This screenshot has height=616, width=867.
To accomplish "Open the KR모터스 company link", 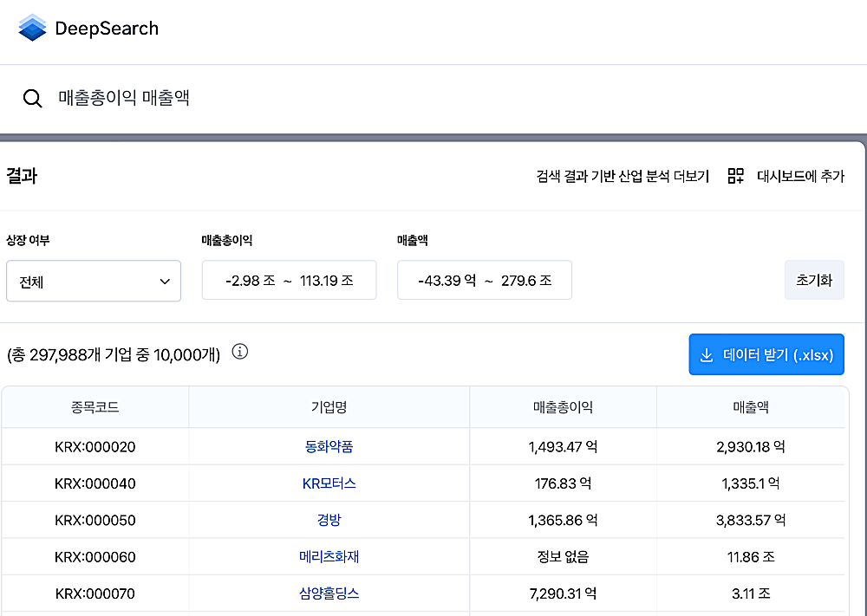I will pos(329,483).
